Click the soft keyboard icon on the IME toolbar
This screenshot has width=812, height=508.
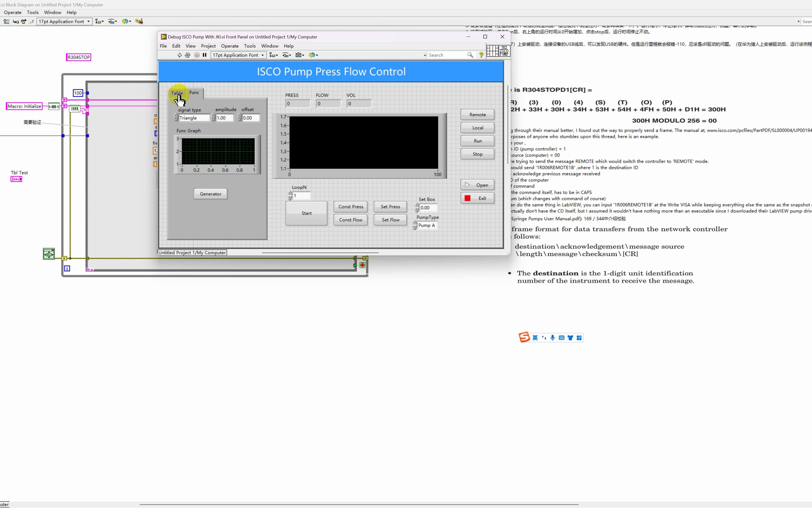pos(561,338)
